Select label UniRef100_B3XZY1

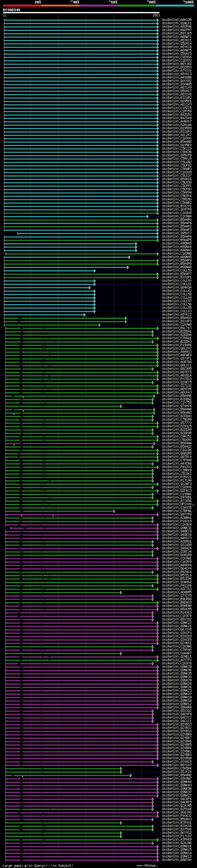(176, 206)
